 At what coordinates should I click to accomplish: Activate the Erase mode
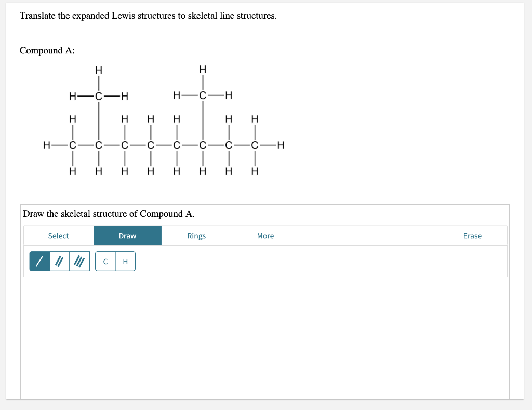[472, 236]
